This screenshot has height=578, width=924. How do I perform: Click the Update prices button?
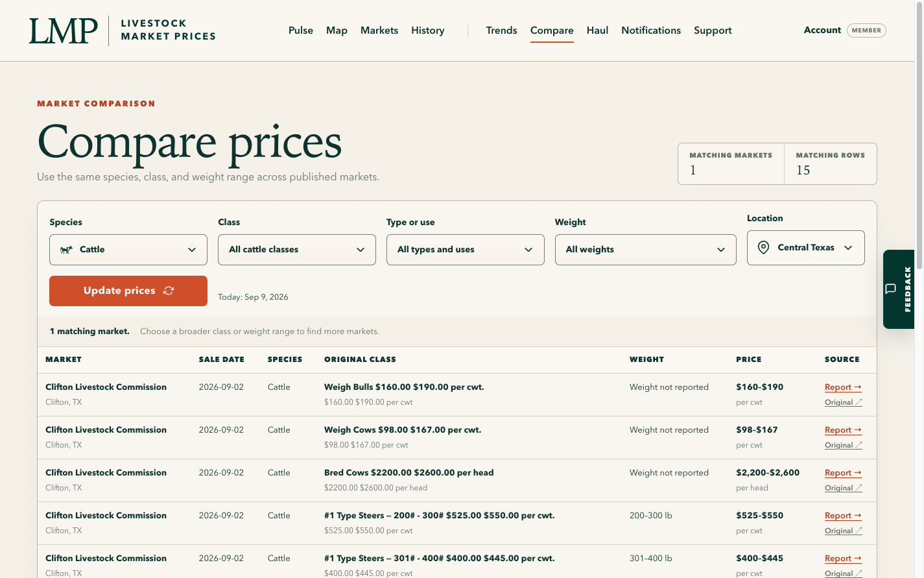coord(128,291)
